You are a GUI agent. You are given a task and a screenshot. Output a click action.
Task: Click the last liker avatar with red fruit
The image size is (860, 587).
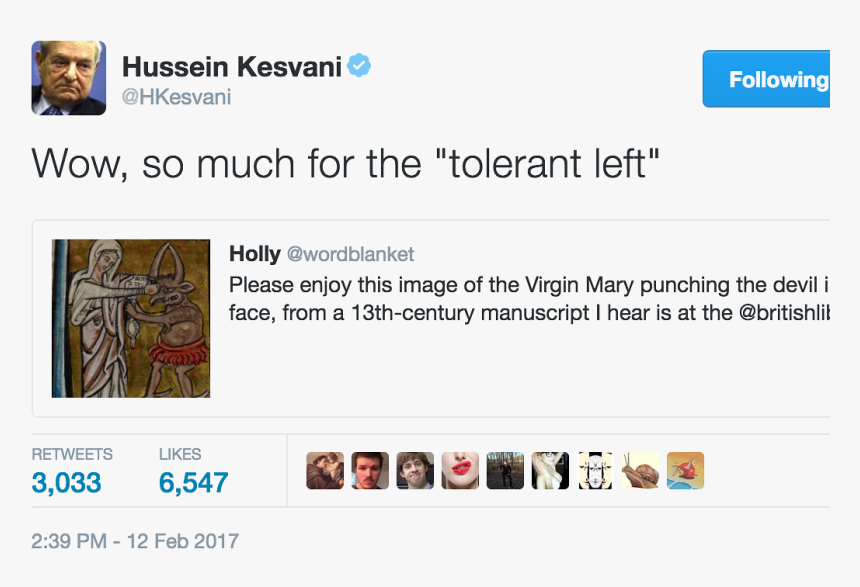click(x=685, y=471)
